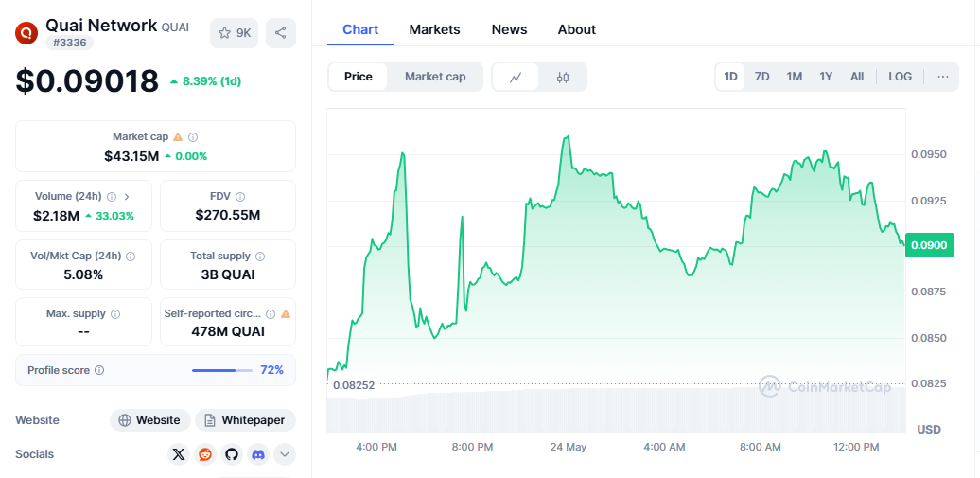Image resolution: width=980 pixels, height=478 pixels.
Task: Select Price chart toggle
Action: [x=359, y=77]
